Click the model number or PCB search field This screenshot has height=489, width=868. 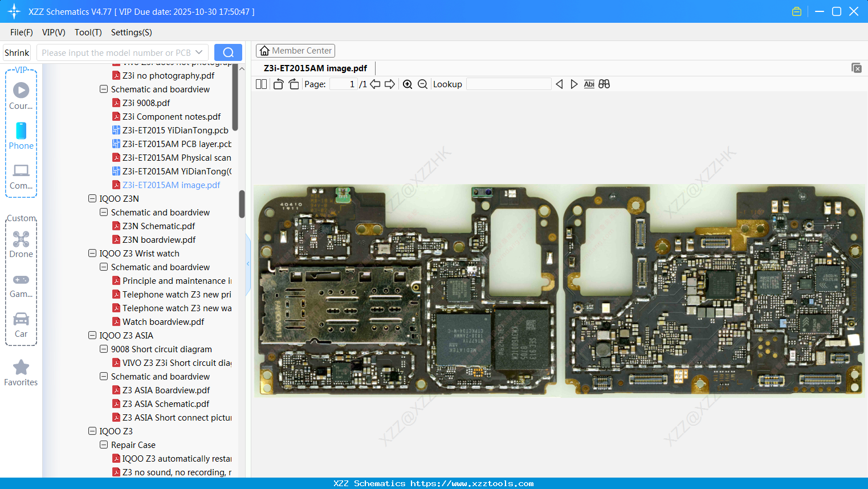116,52
